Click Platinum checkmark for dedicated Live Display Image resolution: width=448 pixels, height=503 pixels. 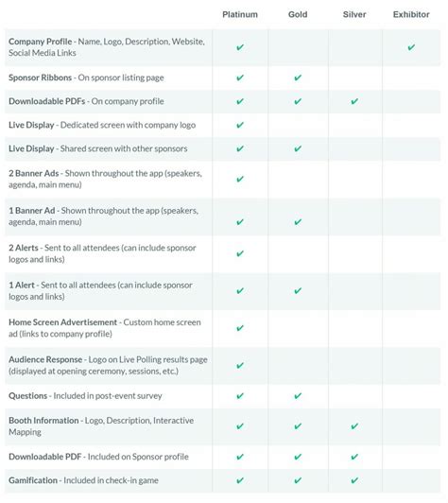(240, 125)
